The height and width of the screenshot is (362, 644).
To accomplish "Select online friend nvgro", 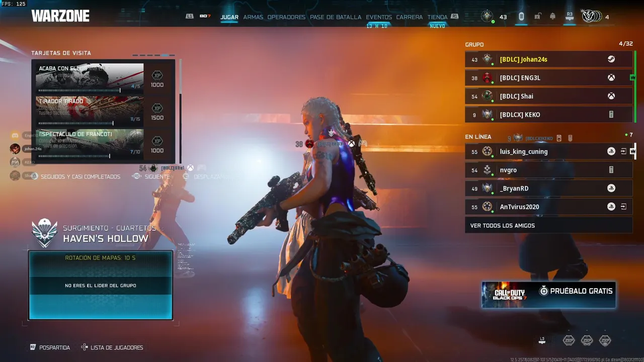I will click(x=548, y=170).
